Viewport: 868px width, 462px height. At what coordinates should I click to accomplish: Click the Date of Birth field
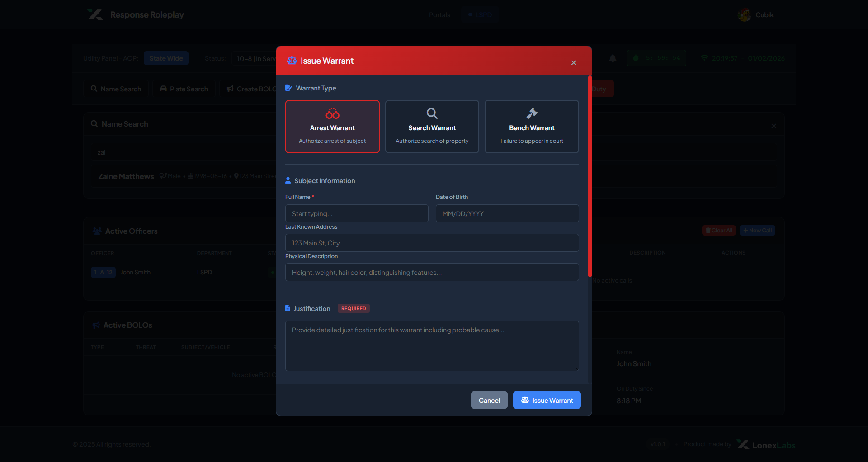point(507,213)
